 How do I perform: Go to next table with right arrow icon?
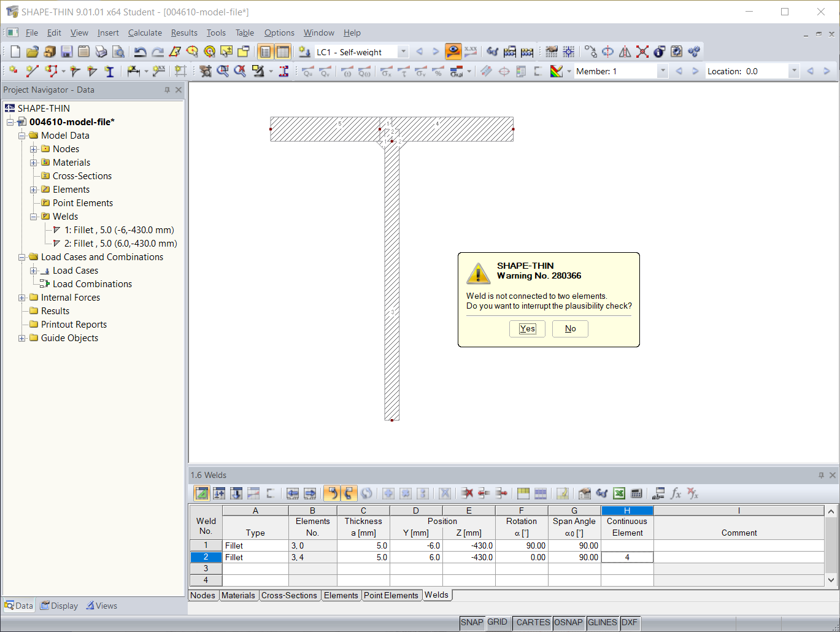click(x=310, y=493)
